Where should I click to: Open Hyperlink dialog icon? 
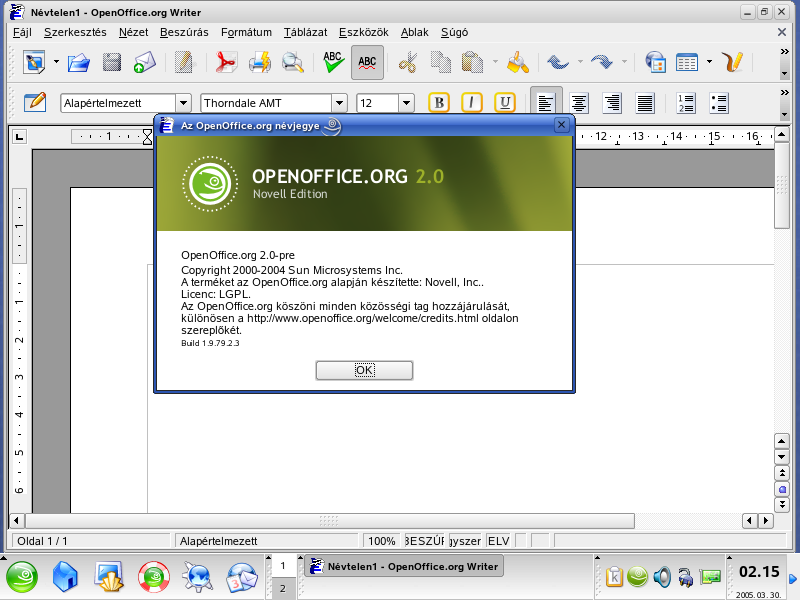(x=655, y=62)
